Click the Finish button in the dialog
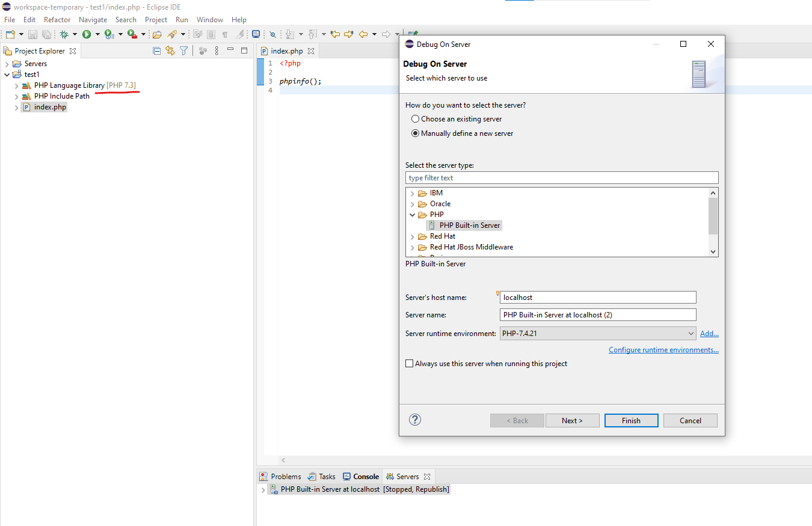812x526 pixels. [631, 420]
